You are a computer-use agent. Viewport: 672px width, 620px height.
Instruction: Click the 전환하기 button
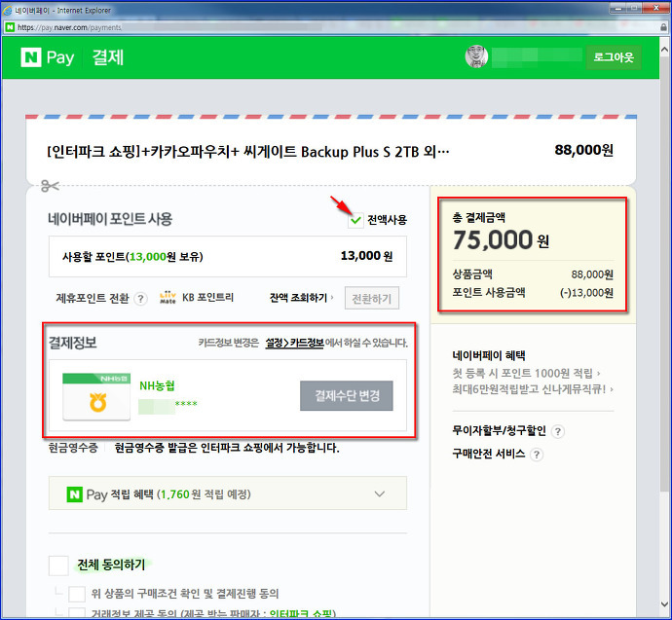(372, 299)
